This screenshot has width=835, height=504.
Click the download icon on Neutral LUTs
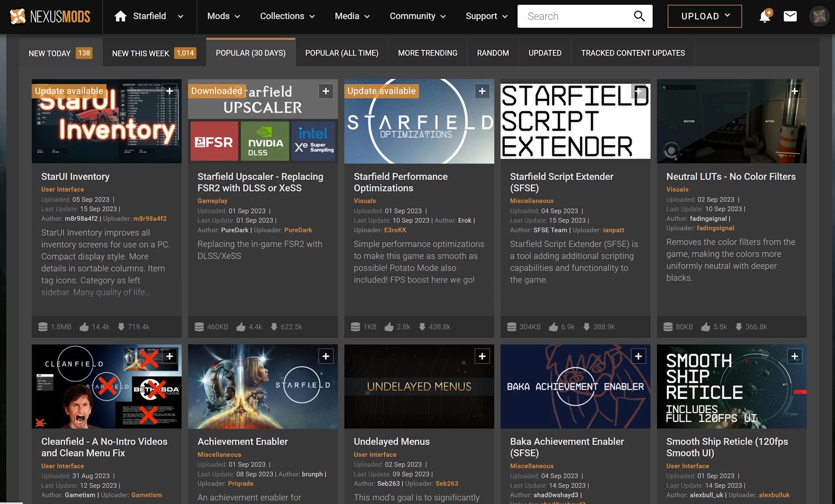[738, 327]
